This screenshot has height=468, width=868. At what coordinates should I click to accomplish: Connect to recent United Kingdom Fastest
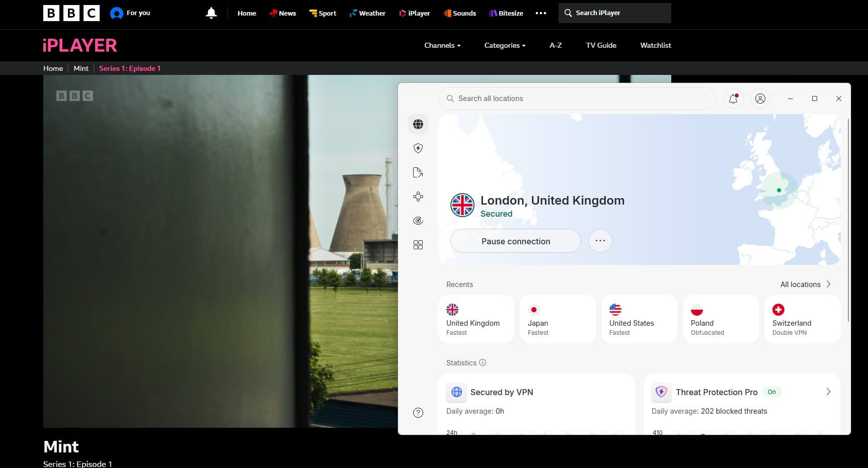[x=477, y=319]
